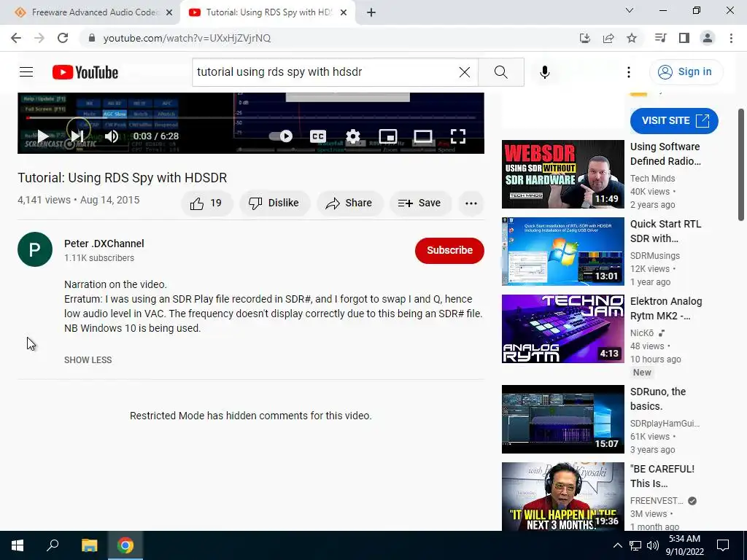Go to the YouTube home logo

tap(85, 72)
